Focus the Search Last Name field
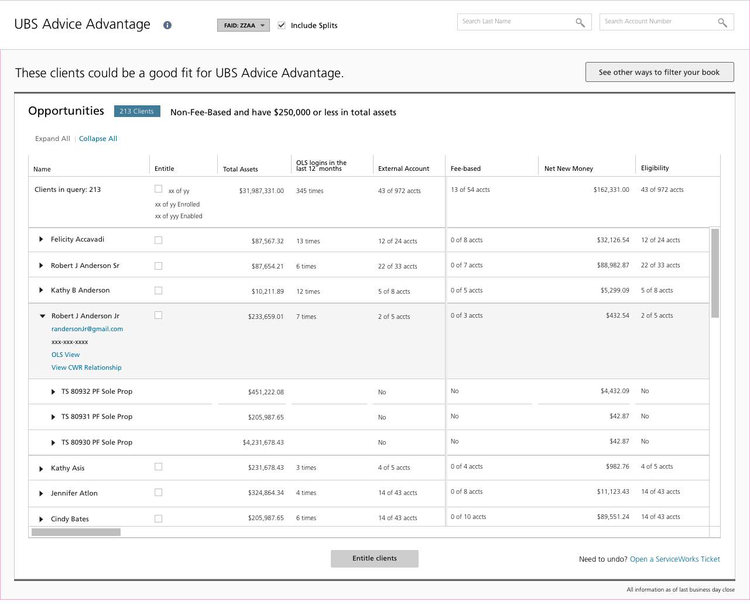 (x=524, y=22)
